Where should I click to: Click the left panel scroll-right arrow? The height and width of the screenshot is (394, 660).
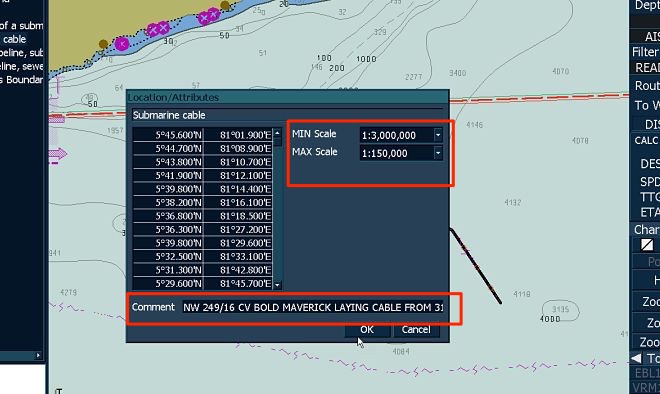tap(38, 355)
